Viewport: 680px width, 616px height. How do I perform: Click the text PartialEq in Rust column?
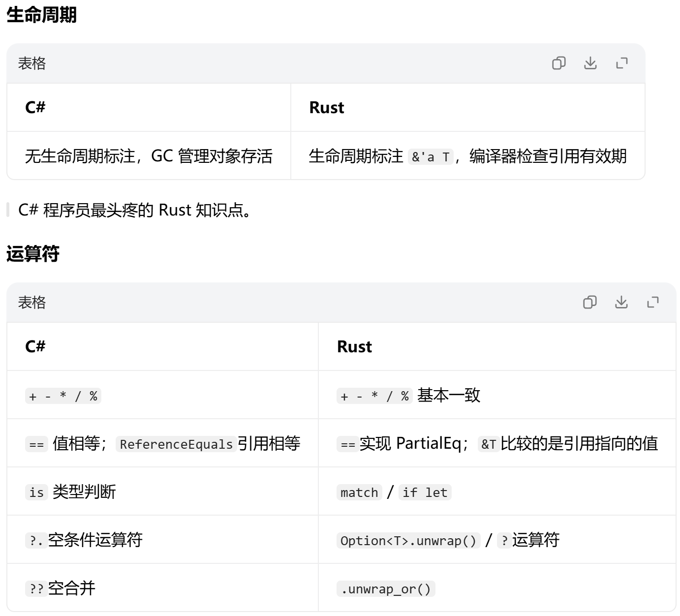click(429, 443)
